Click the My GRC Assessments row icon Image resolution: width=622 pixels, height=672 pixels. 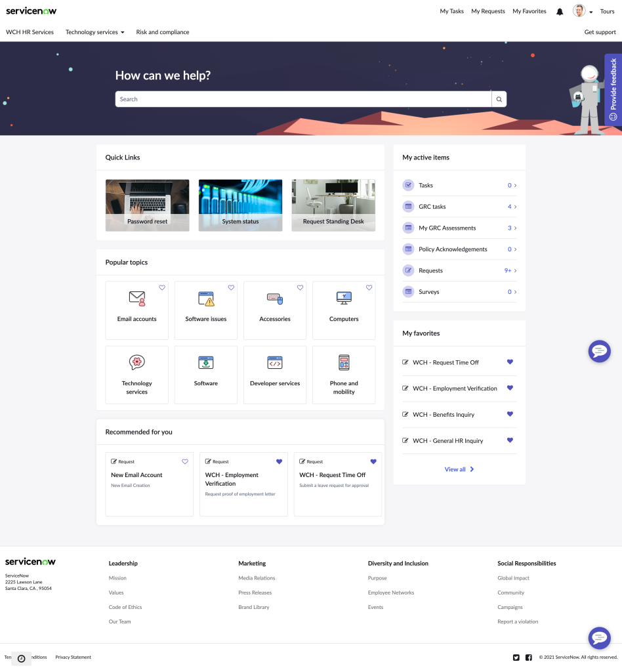pos(409,228)
